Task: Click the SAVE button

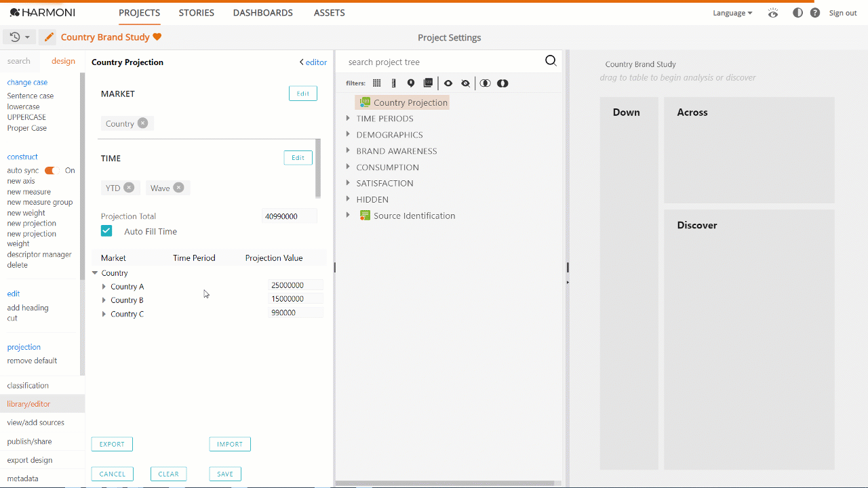Action: coord(225,474)
